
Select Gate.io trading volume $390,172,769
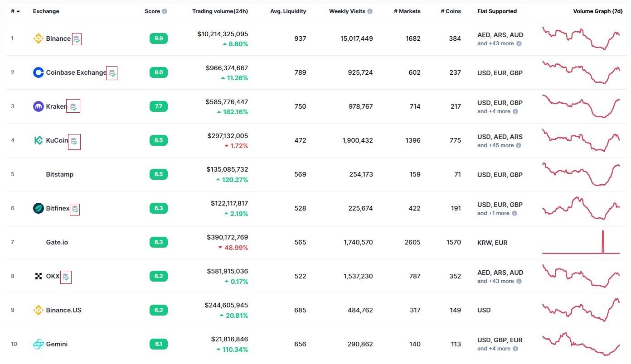pyautogui.click(x=227, y=237)
